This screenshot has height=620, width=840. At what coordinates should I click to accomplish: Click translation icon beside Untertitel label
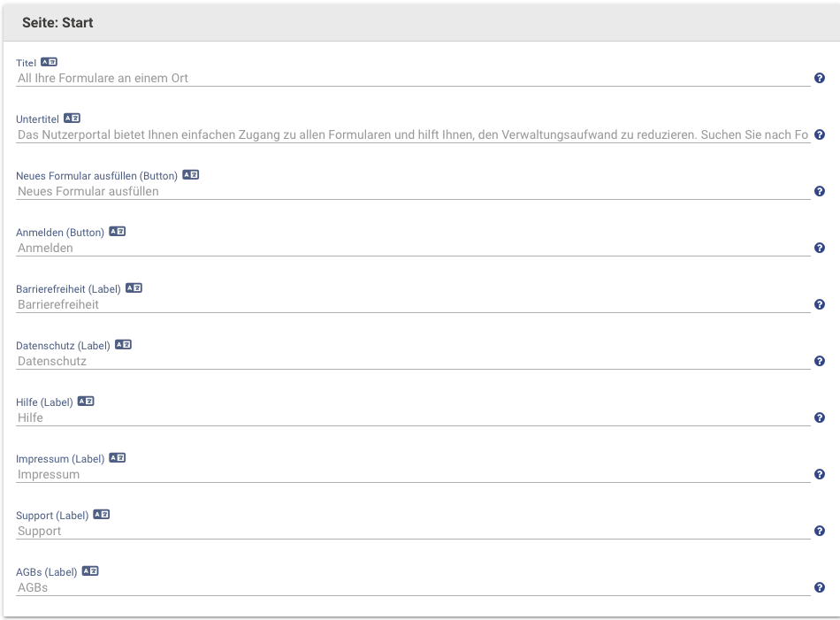point(72,119)
